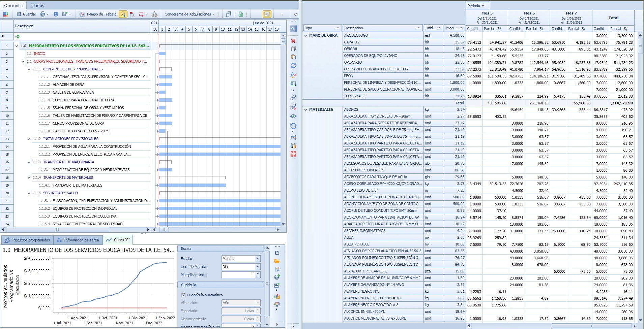Click the refresh arrows icon in vertical toolbar
Image resolution: width=644 pixels, height=329 pixels.
pos(293,66)
